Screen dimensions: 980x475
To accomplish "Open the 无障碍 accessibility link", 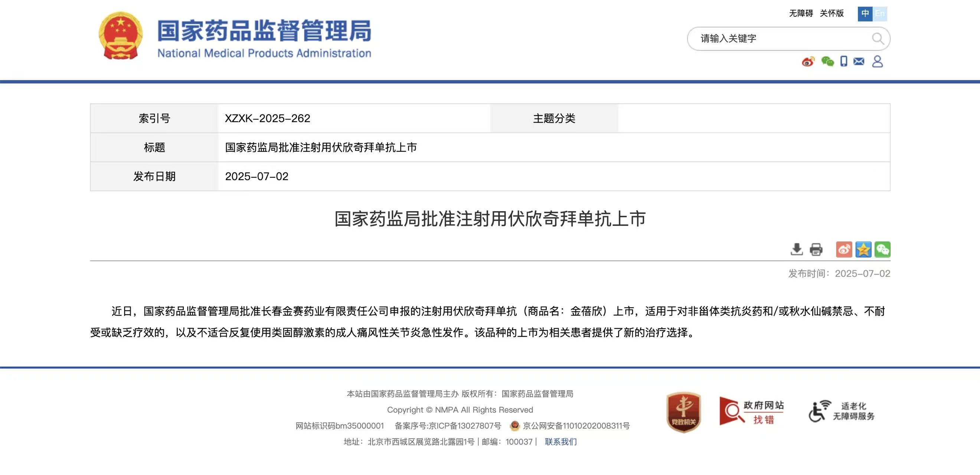I will click(800, 13).
